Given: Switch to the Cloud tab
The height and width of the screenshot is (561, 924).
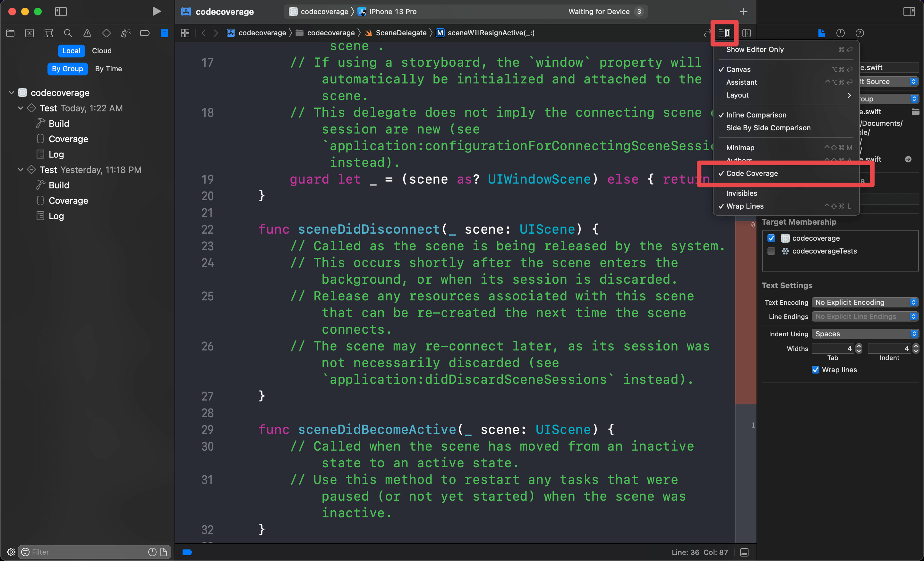Looking at the screenshot, I should coord(102,51).
